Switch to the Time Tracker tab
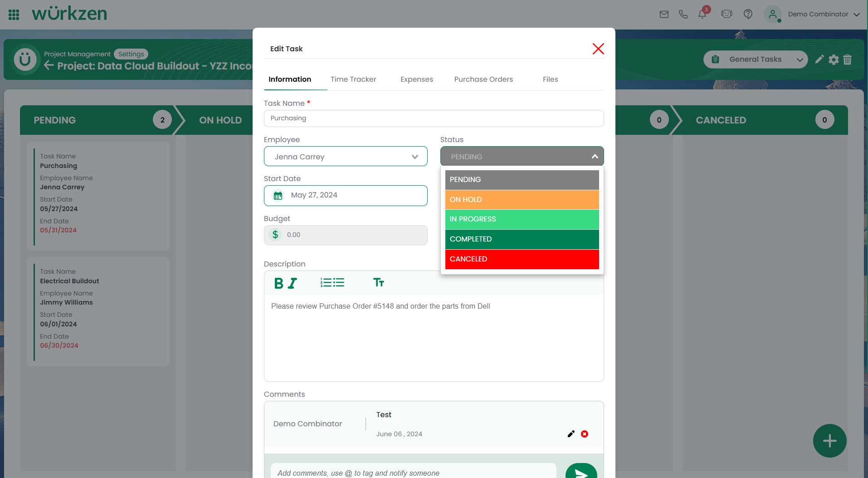Viewport: 868px width, 478px height. pos(353,79)
